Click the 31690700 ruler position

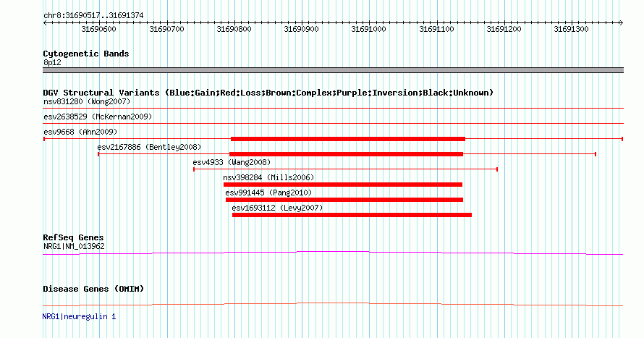coord(166,29)
